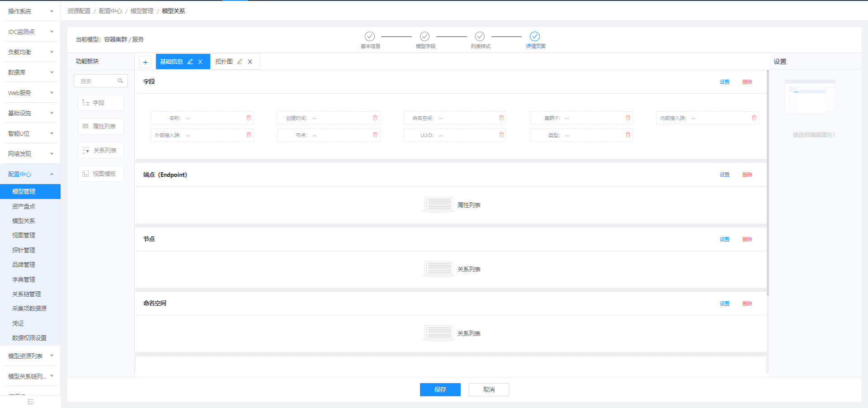Expand the 负载均衡 menu group
The width and height of the screenshot is (868, 408).
[30, 52]
